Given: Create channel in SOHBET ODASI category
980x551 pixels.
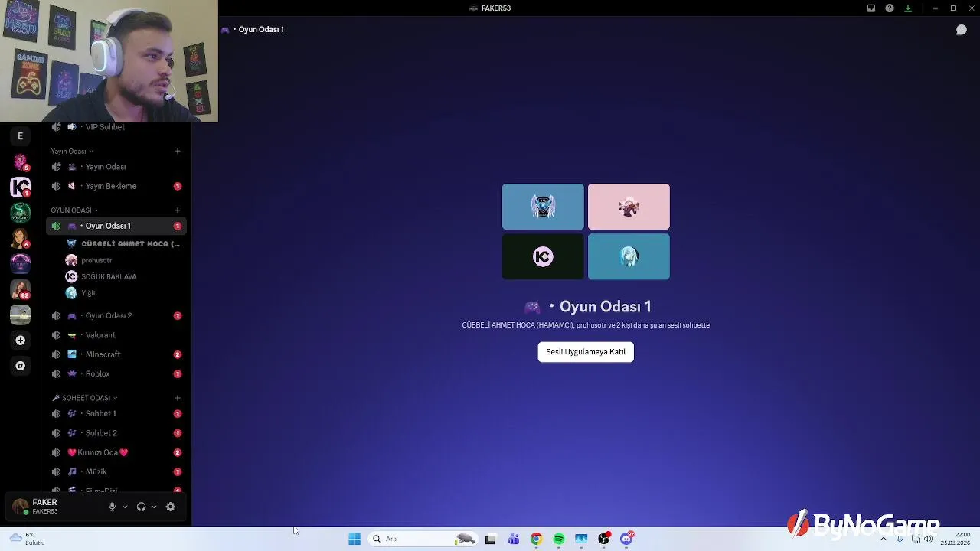Looking at the screenshot, I should pyautogui.click(x=178, y=398).
